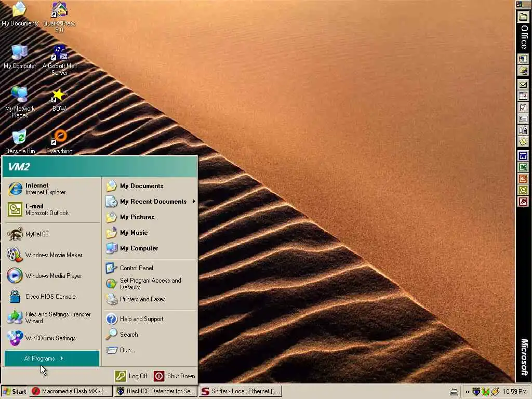Select the Everything desktop shortcut

pyautogui.click(x=59, y=142)
